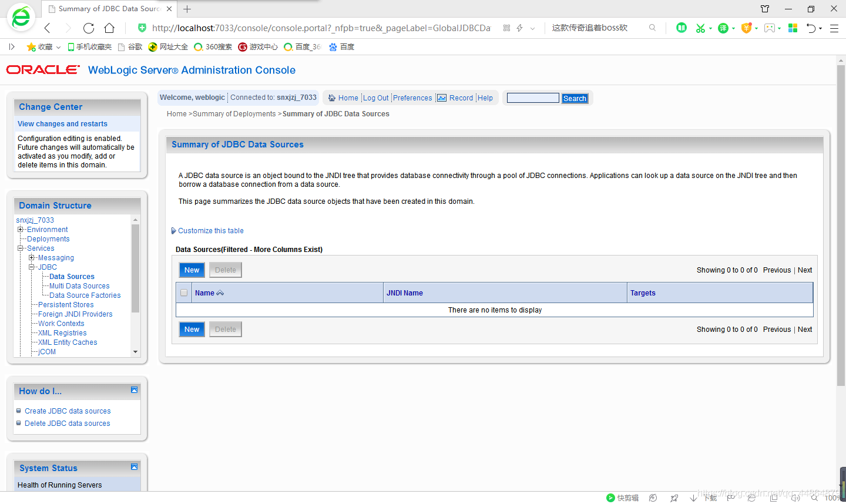The width and height of the screenshot is (846, 504).
Task: Open the green reading mode icon
Action: click(681, 28)
